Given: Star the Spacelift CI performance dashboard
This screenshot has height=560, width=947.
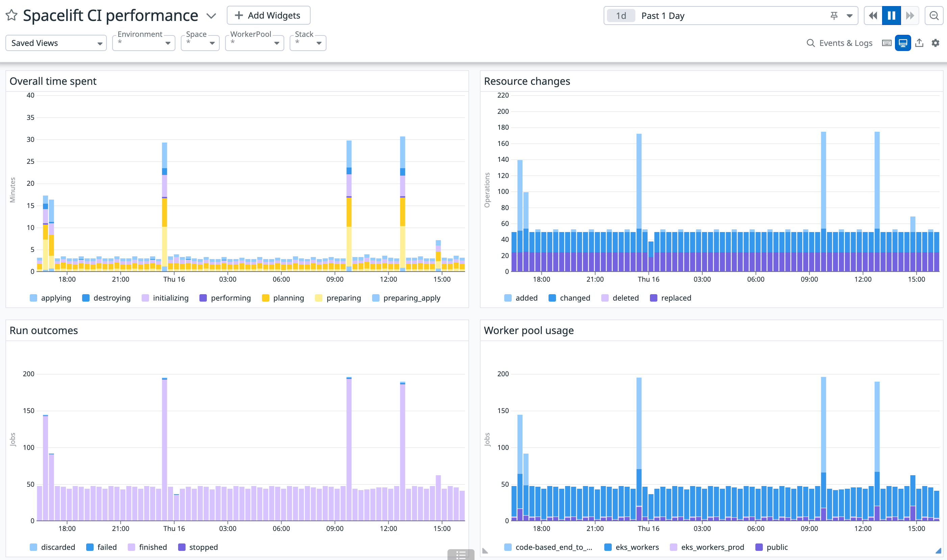Looking at the screenshot, I should coord(11,15).
